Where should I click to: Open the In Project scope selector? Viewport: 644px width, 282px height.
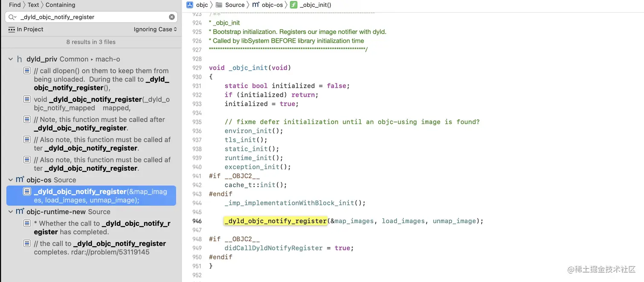point(26,29)
